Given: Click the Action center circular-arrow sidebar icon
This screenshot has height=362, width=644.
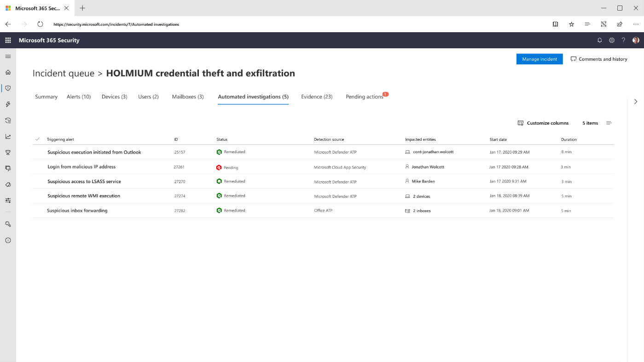Looking at the screenshot, I should [7, 120].
